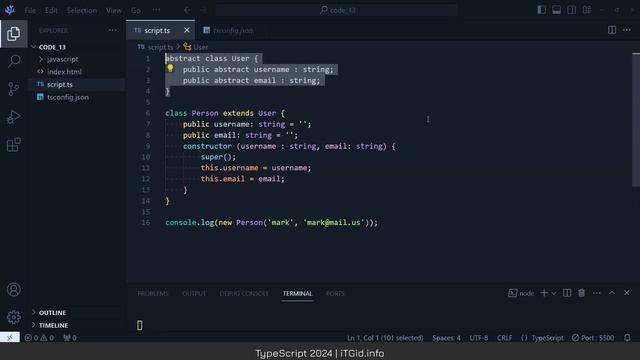Image resolution: width=640 pixels, height=360 pixels.
Task: Open the Go menu
Action: click(x=136, y=10)
